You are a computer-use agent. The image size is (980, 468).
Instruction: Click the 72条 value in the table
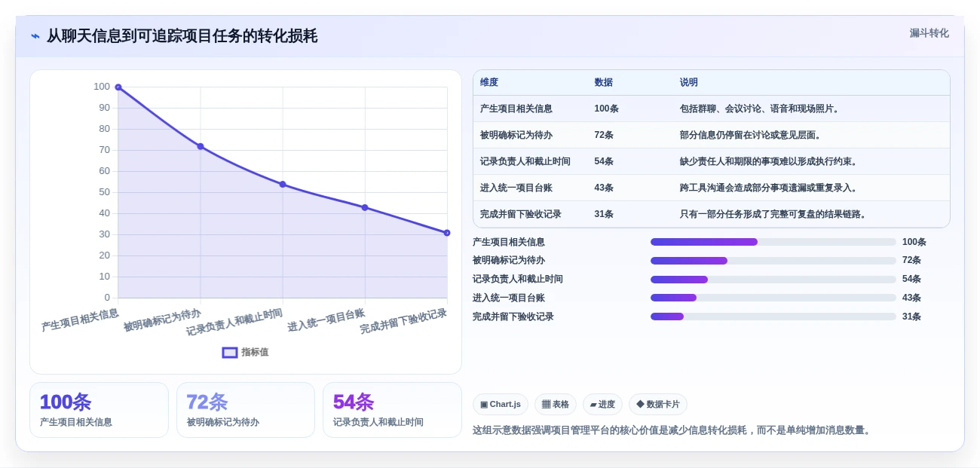(x=604, y=135)
